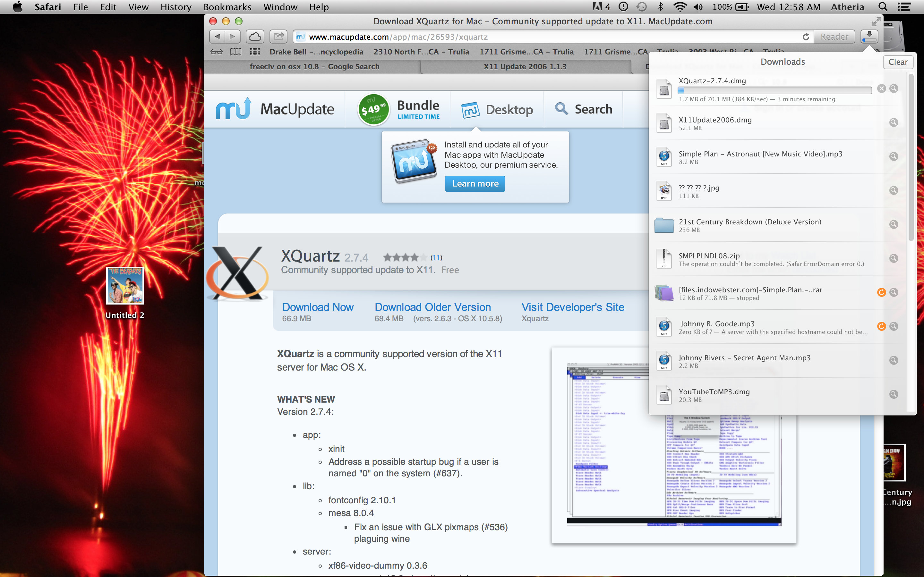This screenshot has height=577, width=924.
Task: Click Download Now button for XQuartz
Action: [319, 307]
